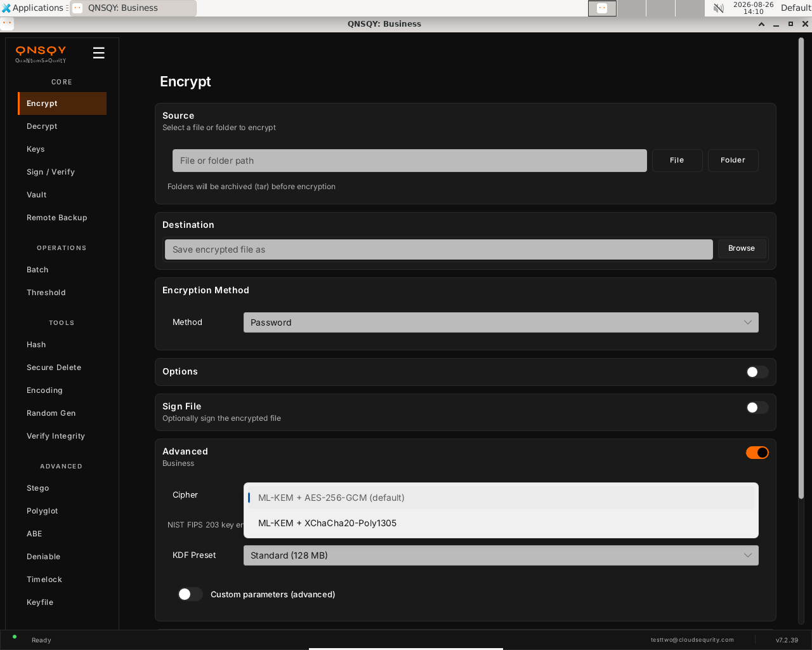The height and width of the screenshot is (650, 812).
Task: Select Encrypt in sidebar
Action: [x=62, y=103]
